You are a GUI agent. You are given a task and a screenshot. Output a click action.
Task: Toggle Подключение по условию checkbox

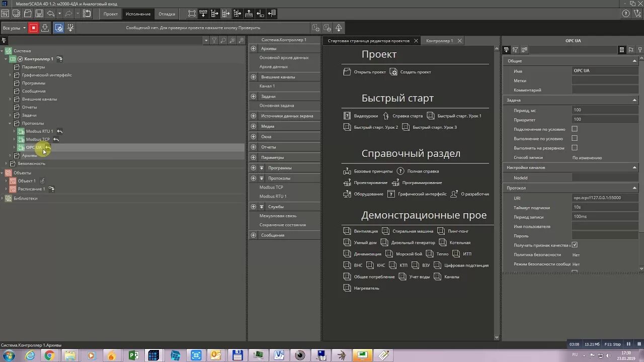click(x=575, y=129)
